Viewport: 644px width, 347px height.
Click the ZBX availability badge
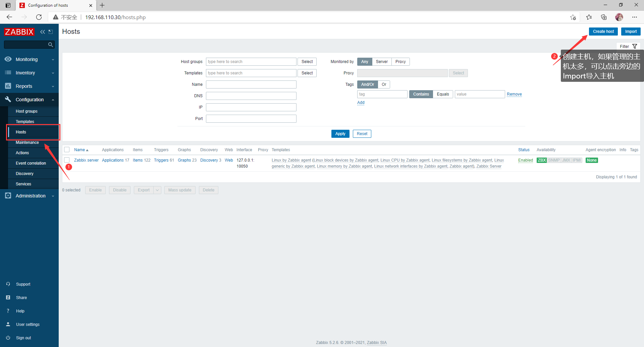pos(542,160)
